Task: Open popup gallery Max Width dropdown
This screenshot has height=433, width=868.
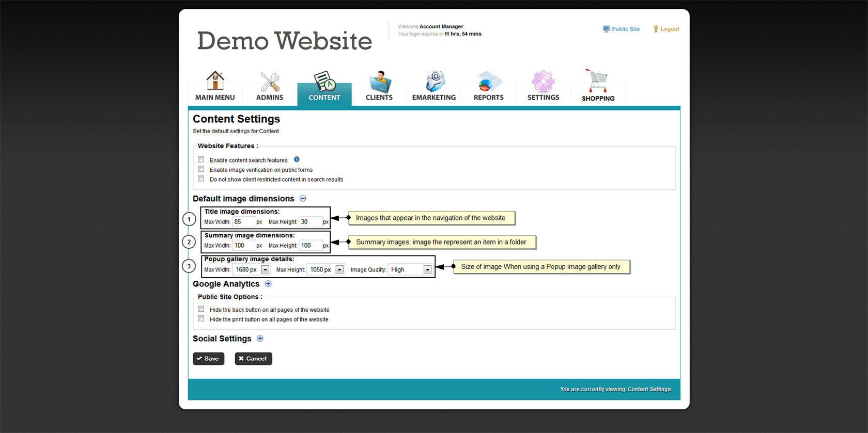Action: [265, 269]
